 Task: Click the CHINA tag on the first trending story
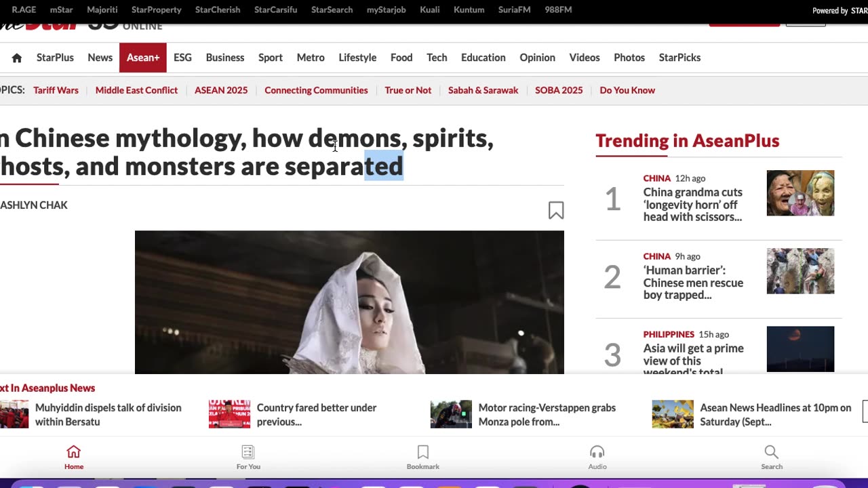tap(656, 178)
